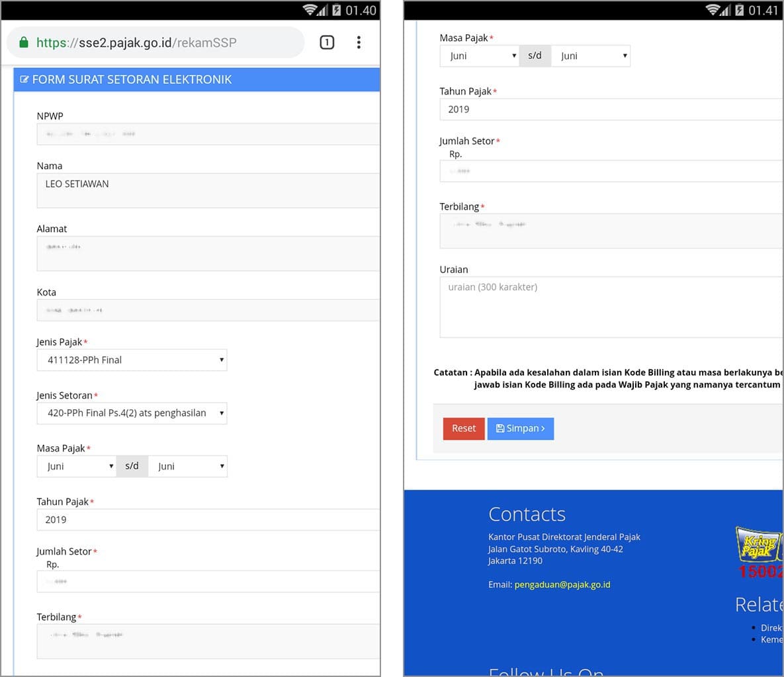Image resolution: width=784 pixels, height=677 pixels.
Task: Open the pengaduan@pajak.go.id email link
Action: click(562, 584)
